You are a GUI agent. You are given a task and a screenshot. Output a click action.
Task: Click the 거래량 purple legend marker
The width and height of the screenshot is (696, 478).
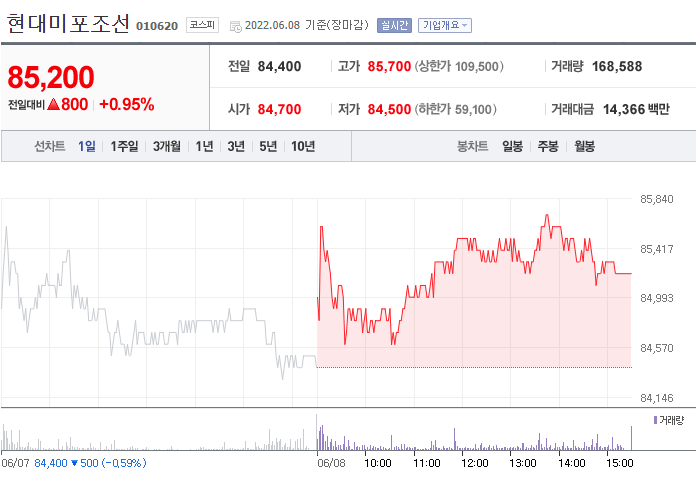coord(655,419)
